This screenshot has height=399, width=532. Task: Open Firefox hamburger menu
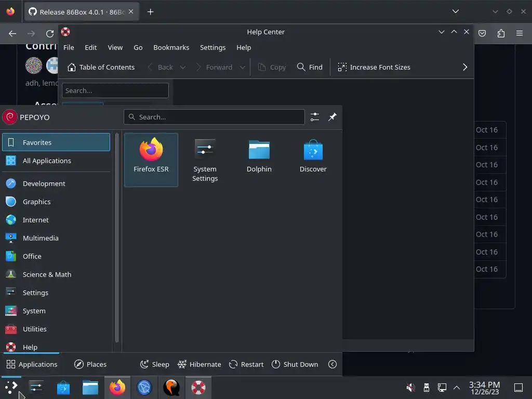(520, 33)
